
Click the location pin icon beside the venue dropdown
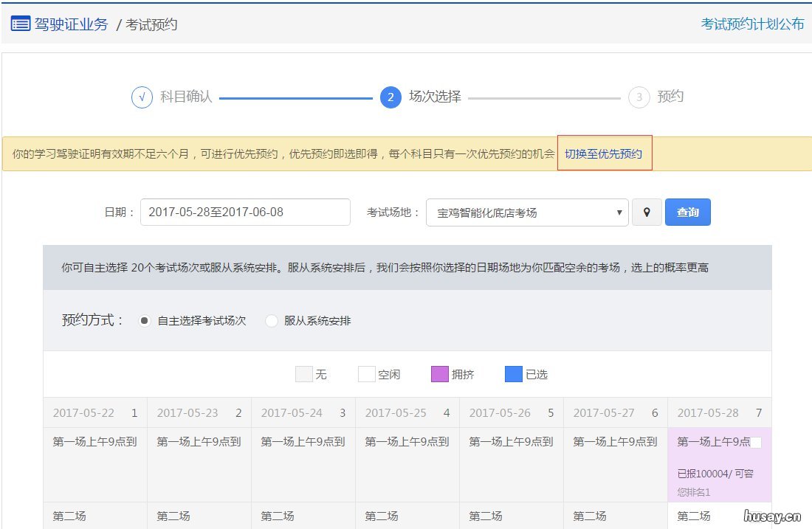point(647,212)
